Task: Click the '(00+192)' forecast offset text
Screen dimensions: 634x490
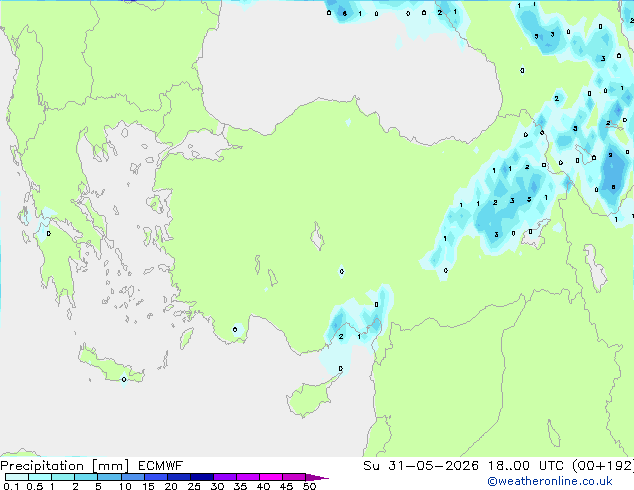Action: pyautogui.click(x=603, y=466)
